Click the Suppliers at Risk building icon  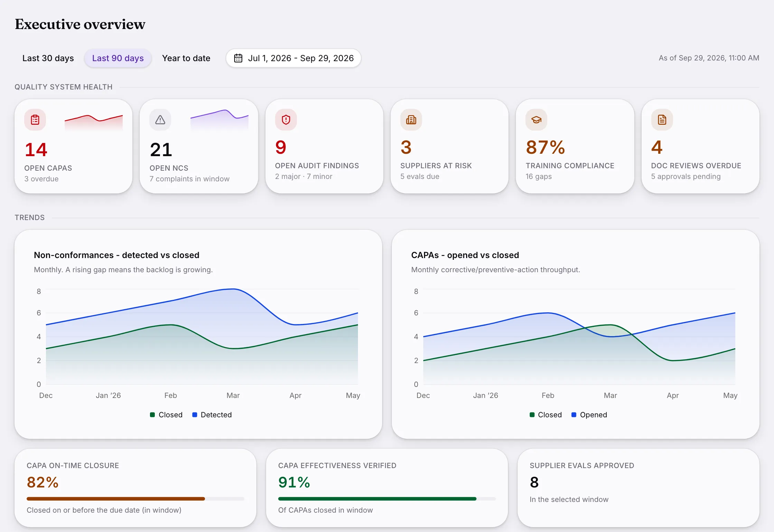(x=411, y=120)
